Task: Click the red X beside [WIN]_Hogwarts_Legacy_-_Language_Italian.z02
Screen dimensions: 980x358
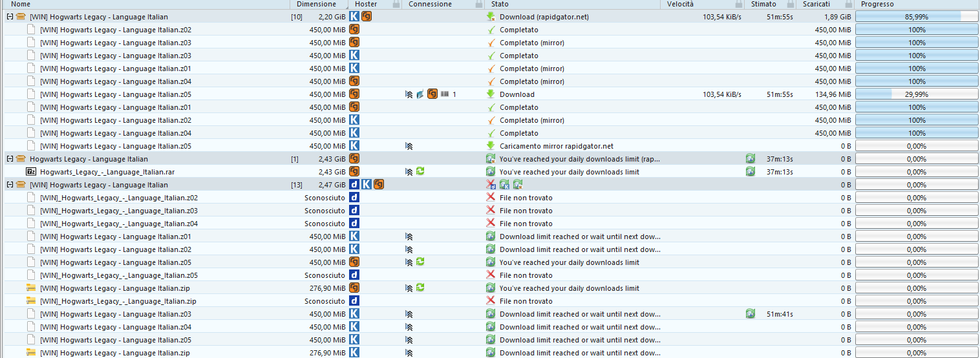Action: pos(491,198)
